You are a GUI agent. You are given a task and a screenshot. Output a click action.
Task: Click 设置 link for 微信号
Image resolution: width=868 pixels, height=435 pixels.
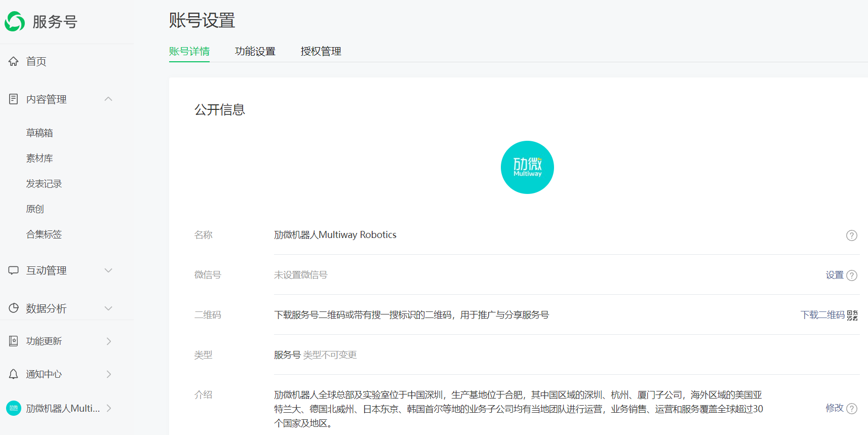click(x=835, y=275)
